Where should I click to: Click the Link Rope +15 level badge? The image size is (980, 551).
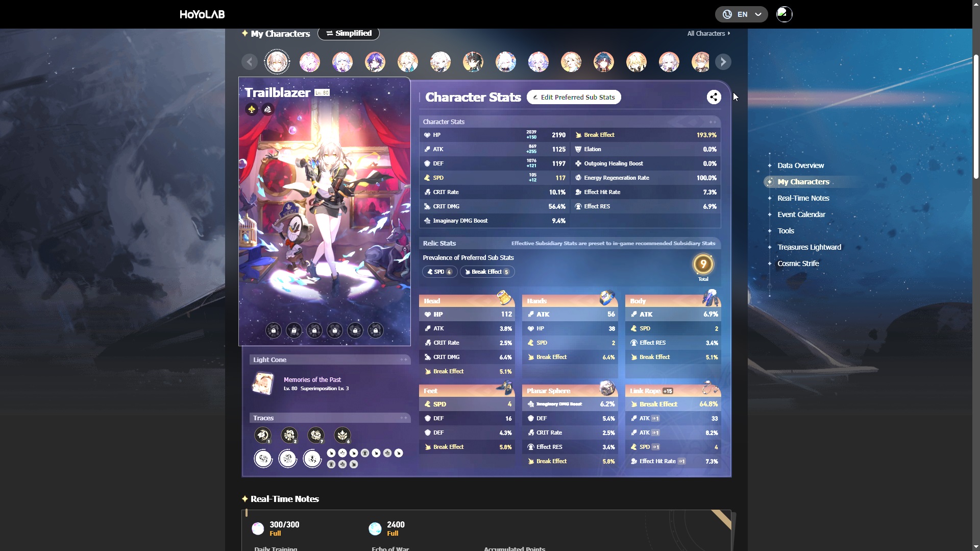[668, 391]
